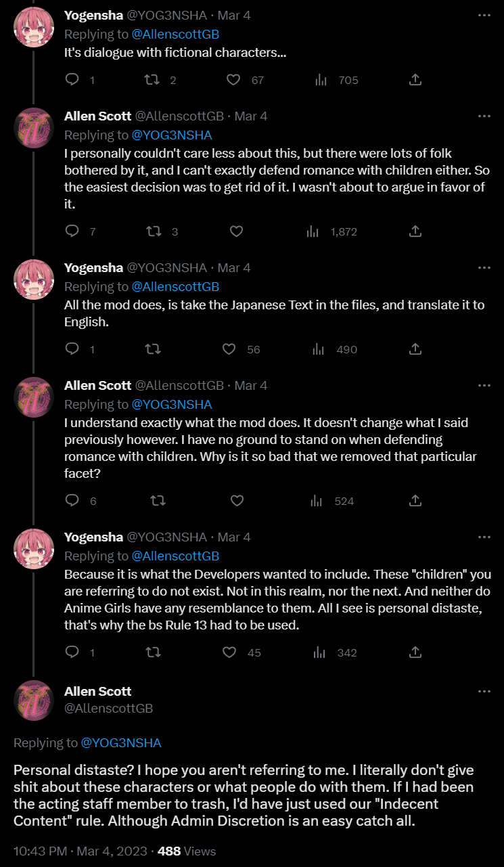Open Yogensha's pink-haired avatar on top tweet
This screenshot has width=504, height=867.
pos(33,28)
